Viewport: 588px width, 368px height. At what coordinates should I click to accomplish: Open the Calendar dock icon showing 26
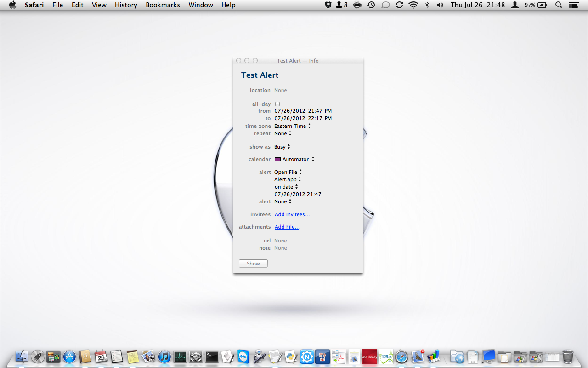(x=101, y=356)
